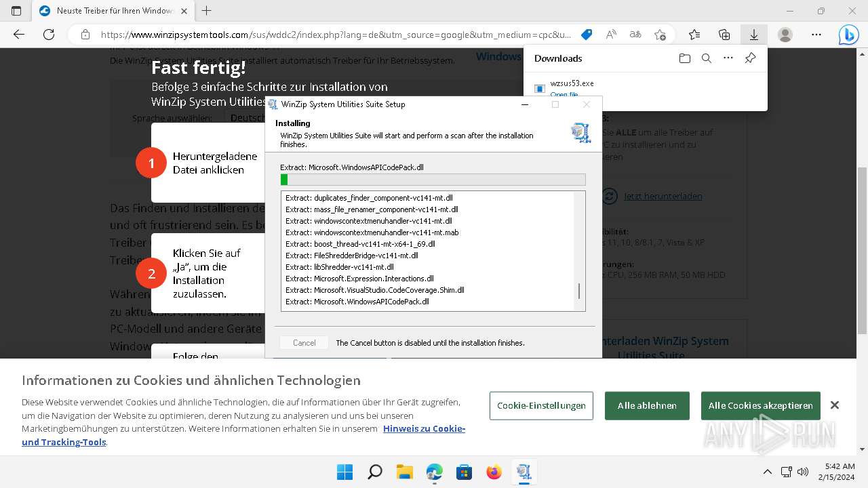Click the installation progress bar
Viewport: 868px width, 488px height.
click(433, 180)
